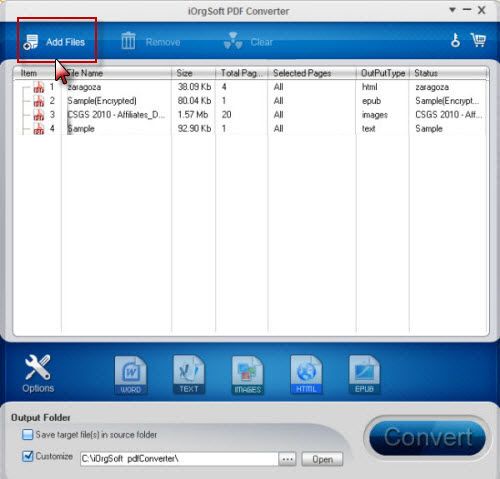This screenshot has width=500, height=479.
Task: Select the CSGS 2010 - Affiliates_D... file name
Action: (x=116, y=115)
